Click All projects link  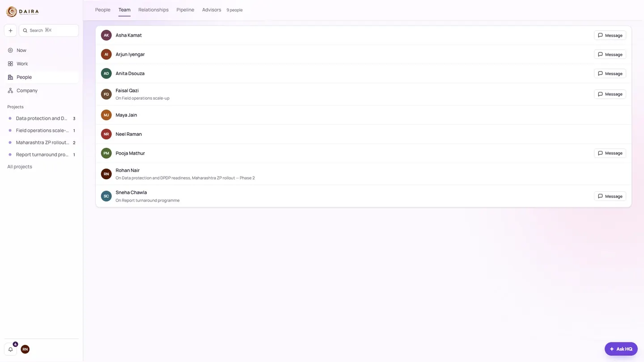(x=20, y=167)
